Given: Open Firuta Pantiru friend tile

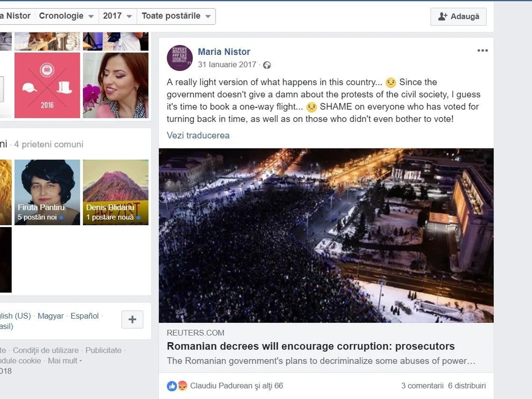Looking at the screenshot, I should [47, 192].
